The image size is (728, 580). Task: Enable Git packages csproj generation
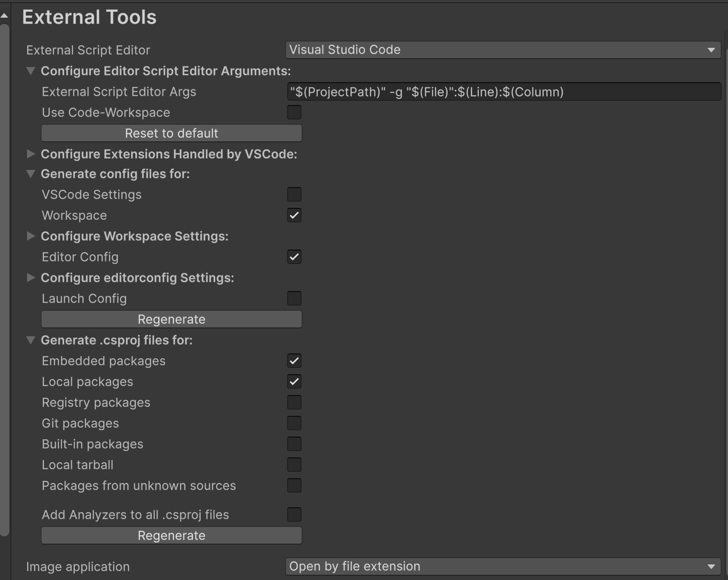tap(294, 423)
